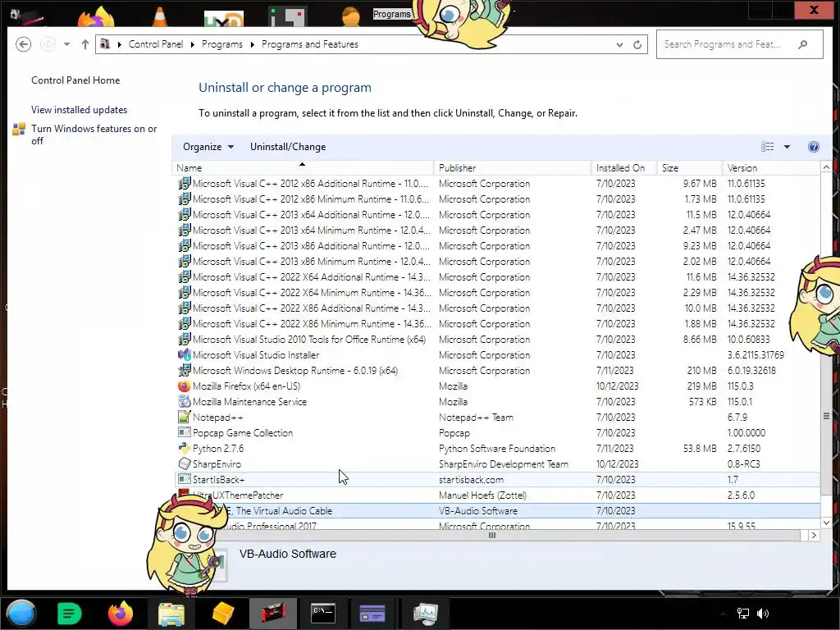Sort by the Size column header
This screenshot has width=840, height=630.
pos(690,167)
